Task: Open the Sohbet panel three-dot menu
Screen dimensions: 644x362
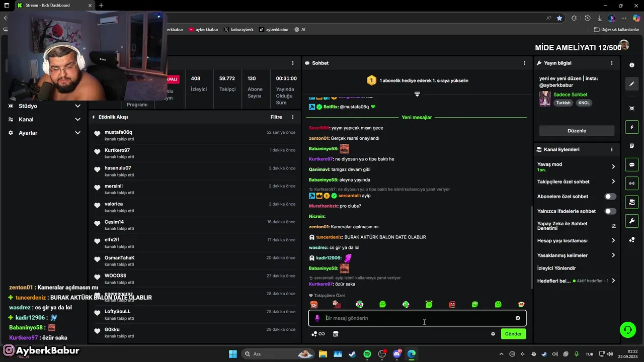Action: click(524, 63)
